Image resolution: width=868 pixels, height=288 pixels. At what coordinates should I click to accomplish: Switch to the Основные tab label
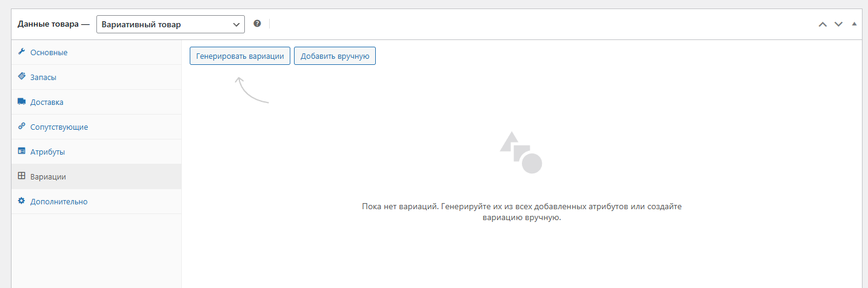pos(48,53)
